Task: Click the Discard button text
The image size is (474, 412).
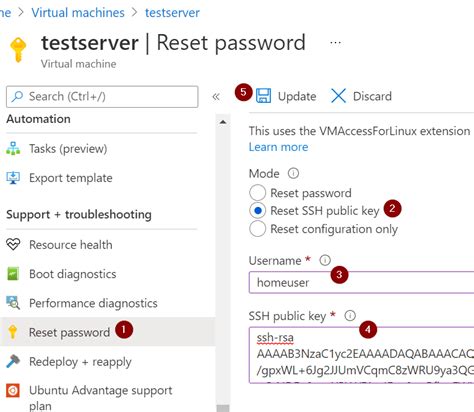Action: [372, 96]
